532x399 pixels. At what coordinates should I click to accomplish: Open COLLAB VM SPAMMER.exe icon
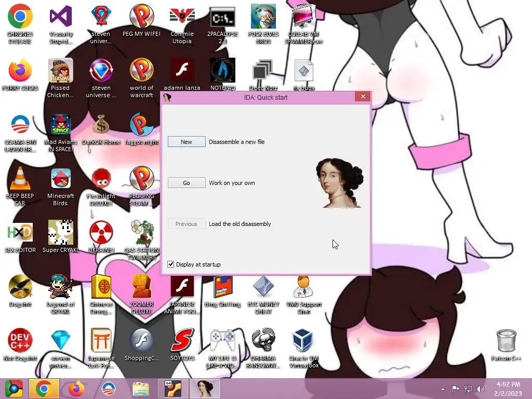[303, 24]
